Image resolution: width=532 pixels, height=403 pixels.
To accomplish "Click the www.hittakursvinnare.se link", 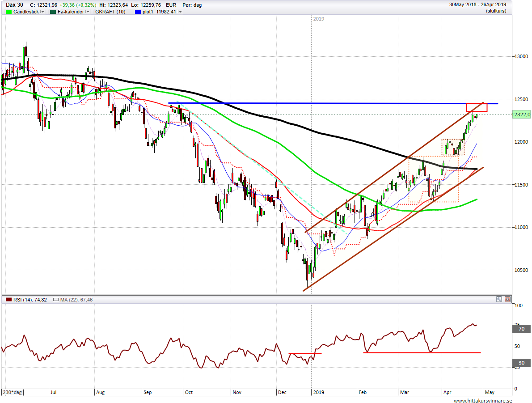I will [x=483, y=401].
